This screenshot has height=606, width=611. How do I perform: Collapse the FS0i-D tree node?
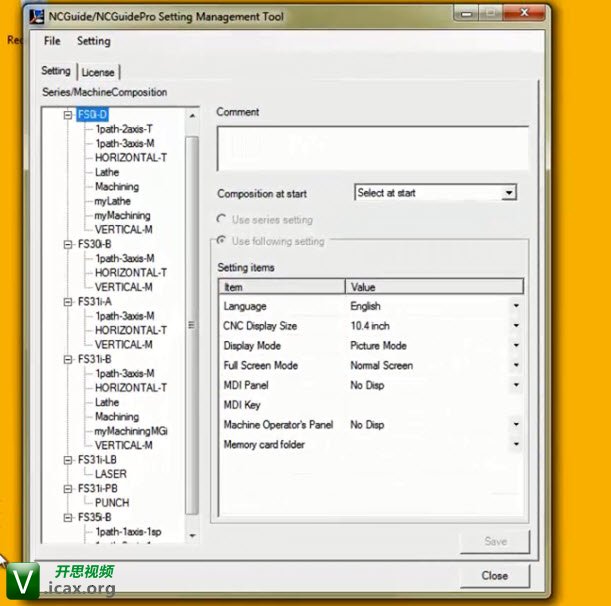(68, 115)
